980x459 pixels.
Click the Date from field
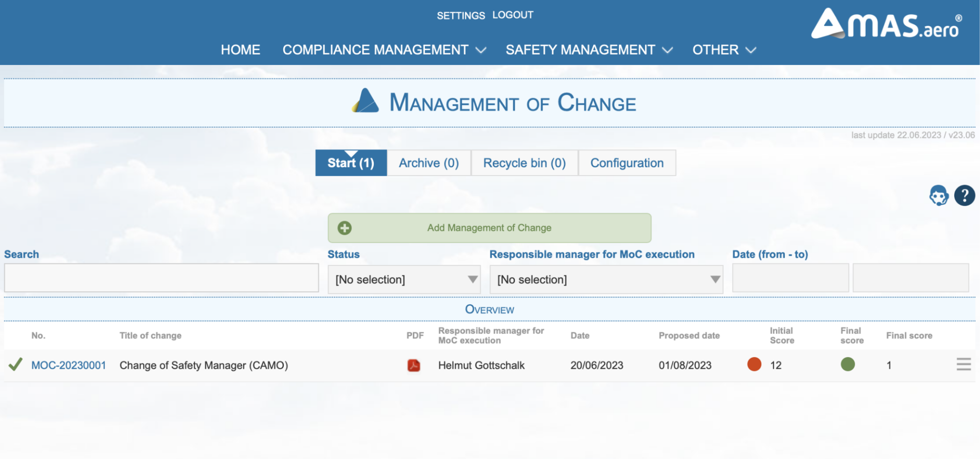[x=790, y=277]
